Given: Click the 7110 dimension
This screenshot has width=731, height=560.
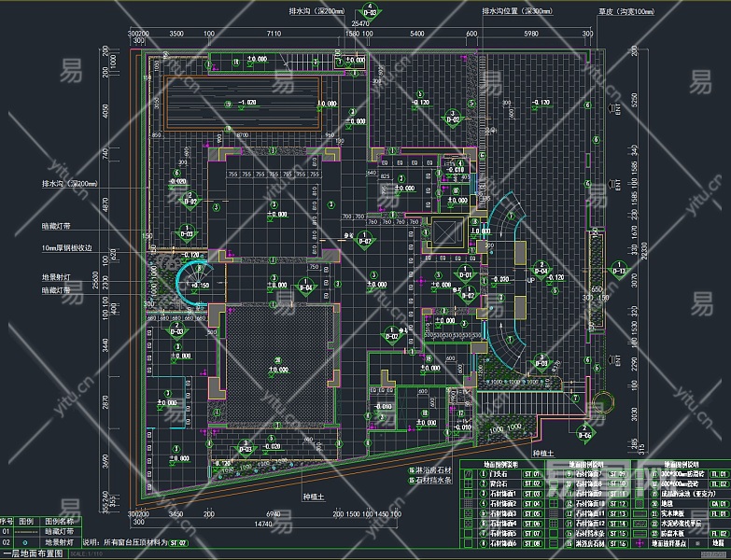Looking at the screenshot, I should pos(274,34).
